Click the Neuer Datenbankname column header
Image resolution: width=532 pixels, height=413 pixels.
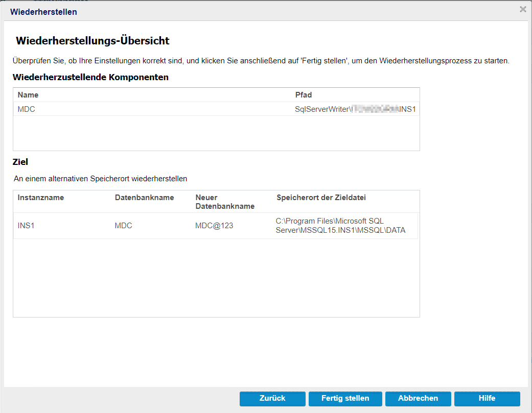pyautogui.click(x=225, y=202)
